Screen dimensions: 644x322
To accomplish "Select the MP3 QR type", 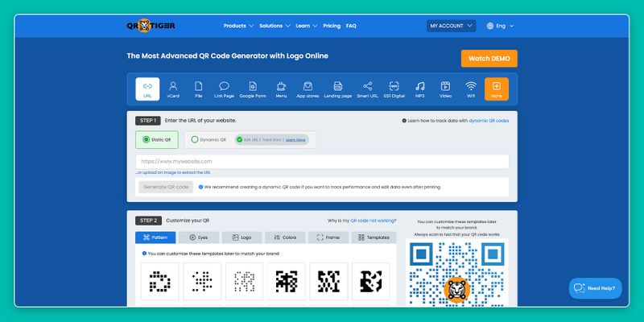I will (x=419, y=89).
